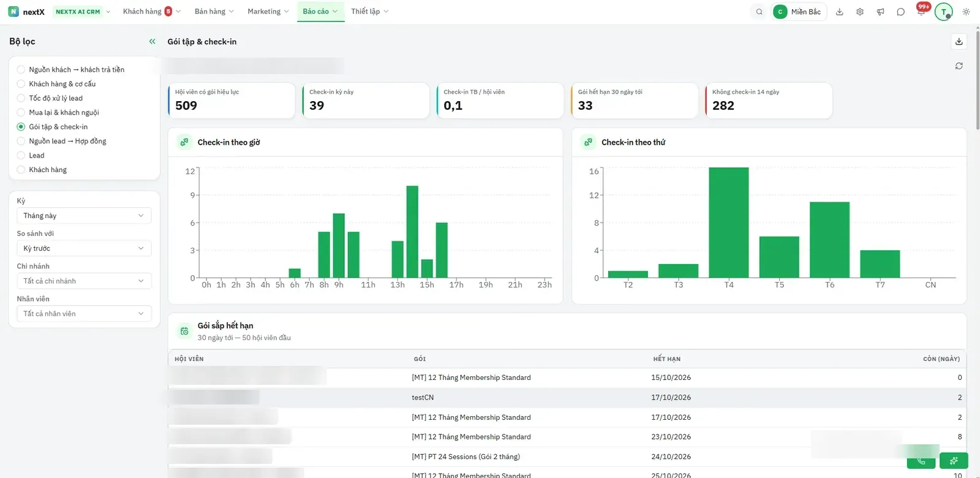
Task: Click the Hội viên có gói hiệu lực card
Action: [x=232, y=101]
